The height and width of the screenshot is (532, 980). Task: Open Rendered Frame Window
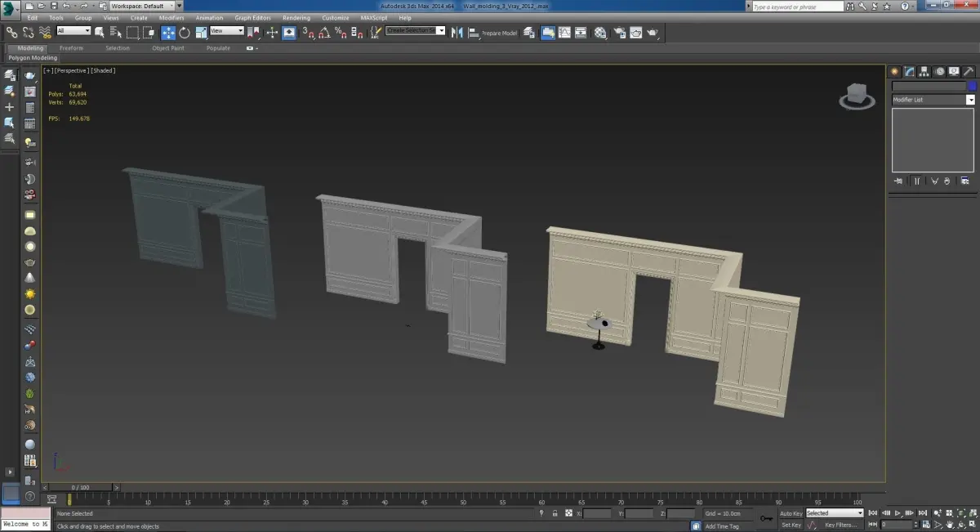point(635,33)
